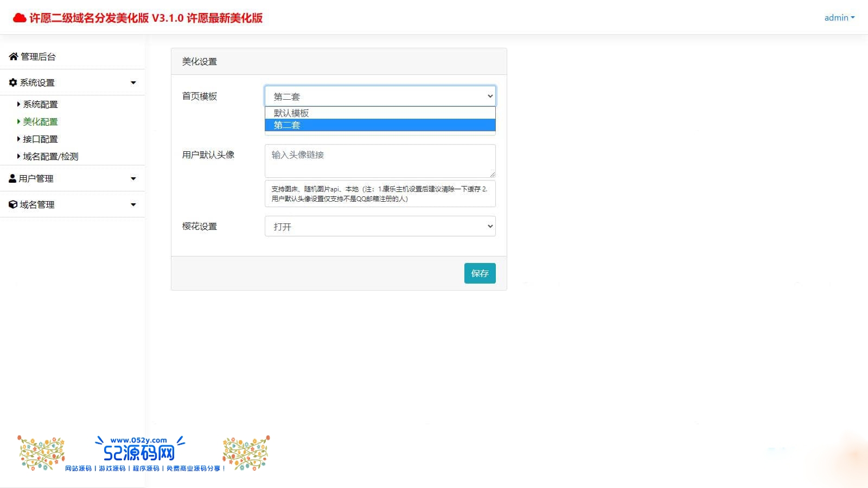Collapse the 系统设置 sidebar section
This screenshot has height=488, width=868.
point(133,82)
